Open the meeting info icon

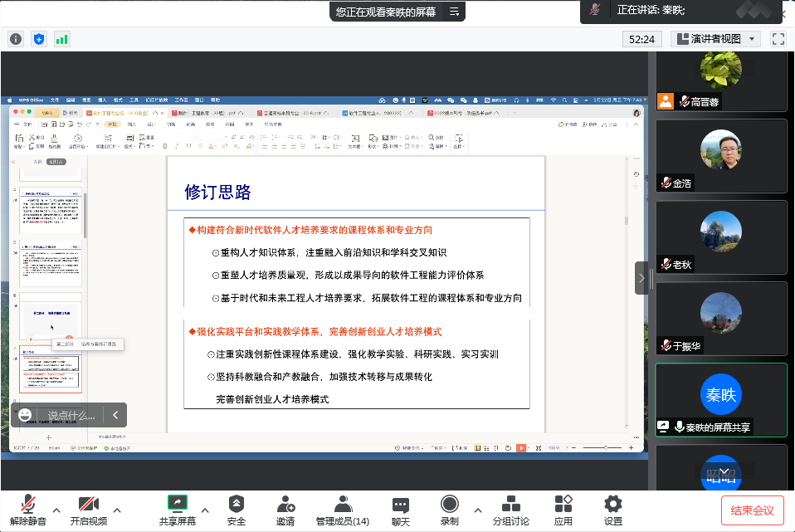(16, 39)
